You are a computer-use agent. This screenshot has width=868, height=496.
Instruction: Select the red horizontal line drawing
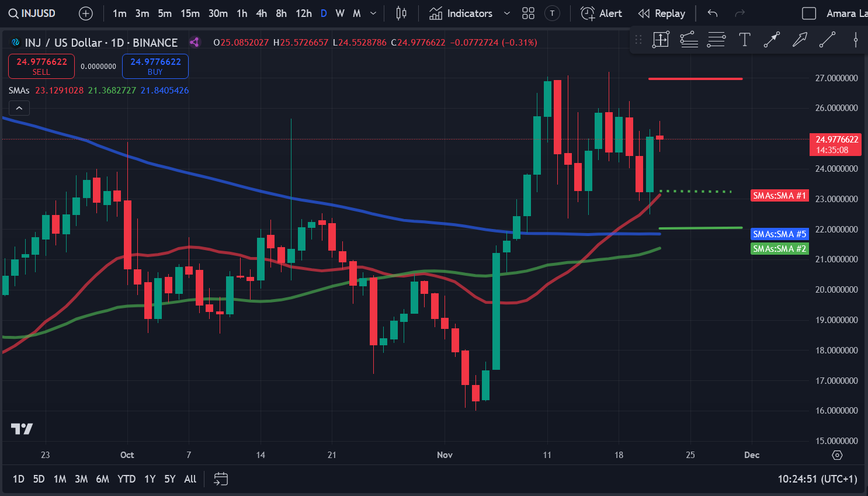tap(695, 78)
